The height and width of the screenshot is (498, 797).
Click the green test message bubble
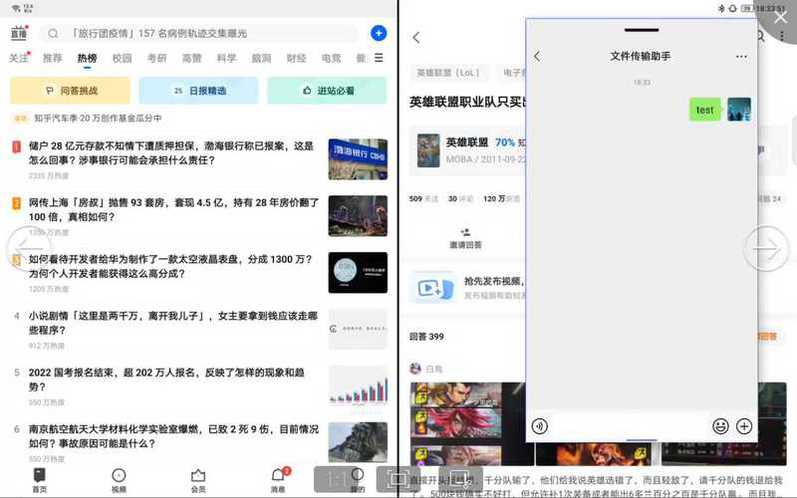coord(705,110)
